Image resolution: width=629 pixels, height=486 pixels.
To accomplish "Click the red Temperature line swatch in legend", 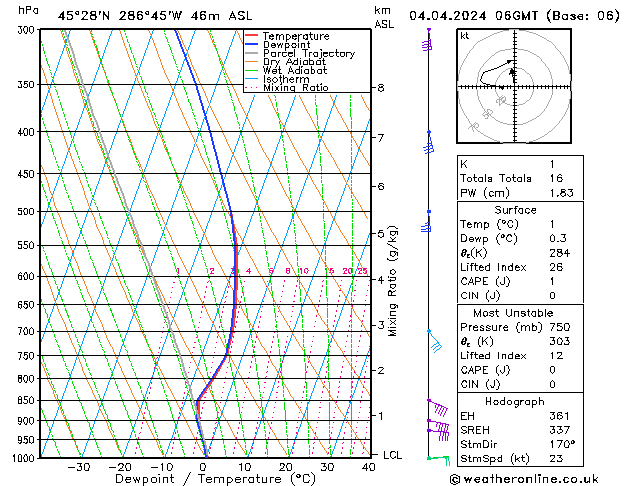I will (x=252, y=36).
